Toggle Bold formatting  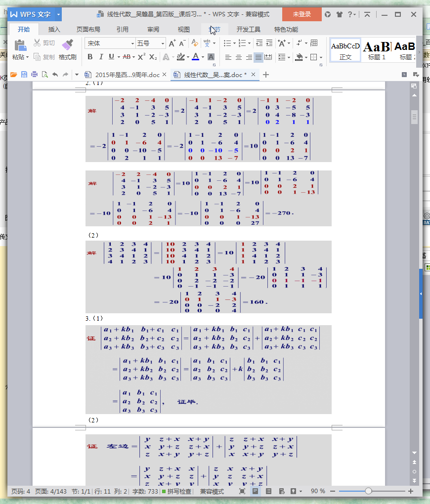[90, 57]
